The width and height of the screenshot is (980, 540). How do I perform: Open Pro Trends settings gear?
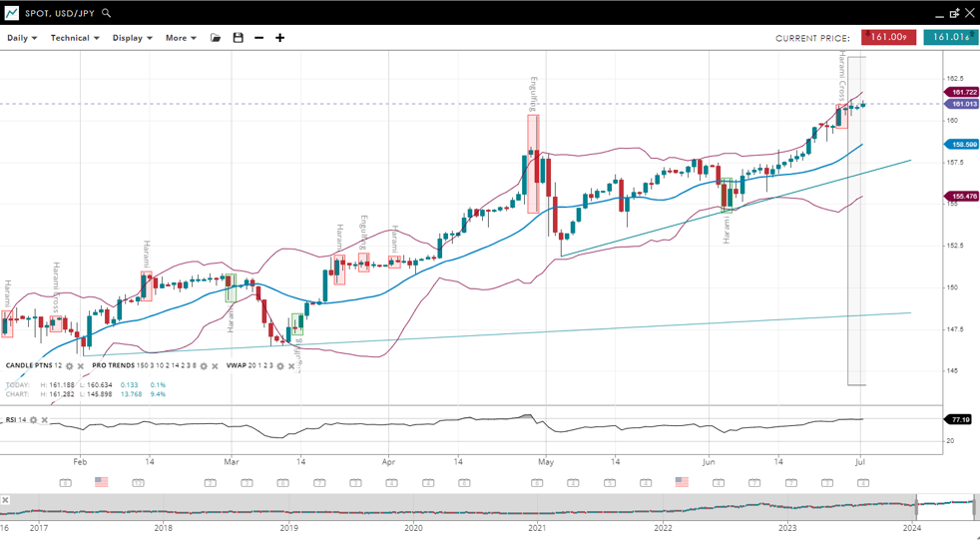tap(204, 366)
